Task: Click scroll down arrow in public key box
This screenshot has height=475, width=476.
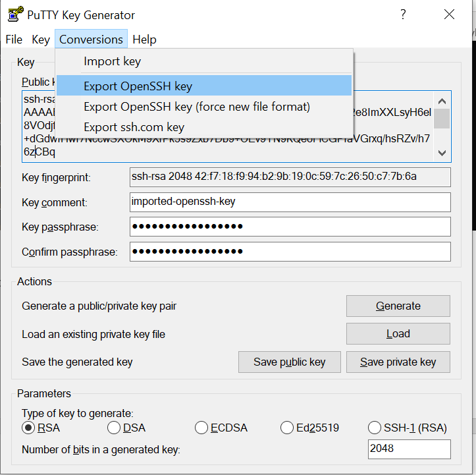Action: (x=442, y=153)
